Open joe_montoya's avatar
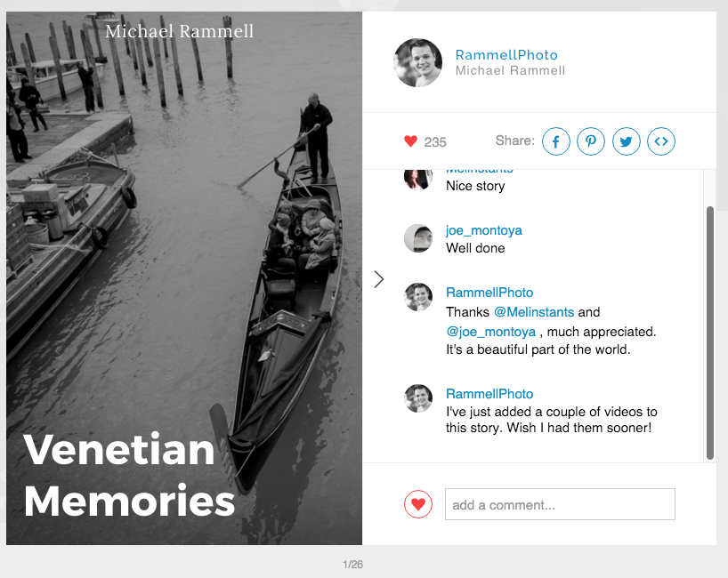 coord(418,238)
